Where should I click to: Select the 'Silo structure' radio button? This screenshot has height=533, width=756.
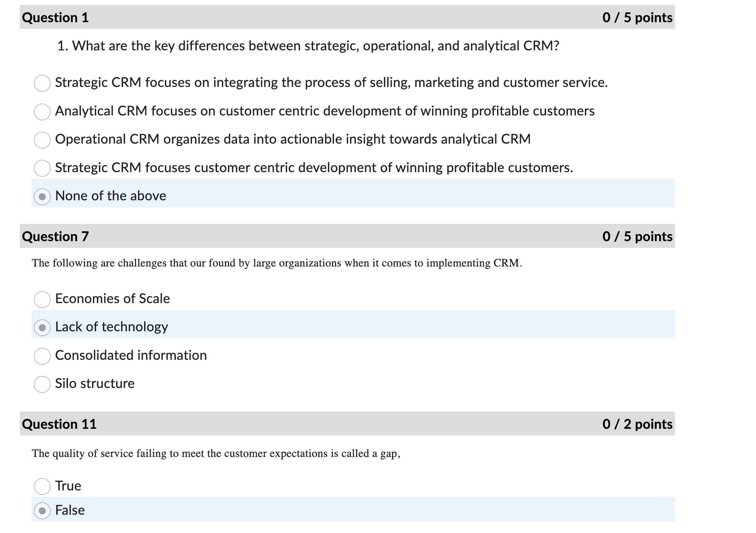click(42, 385)
